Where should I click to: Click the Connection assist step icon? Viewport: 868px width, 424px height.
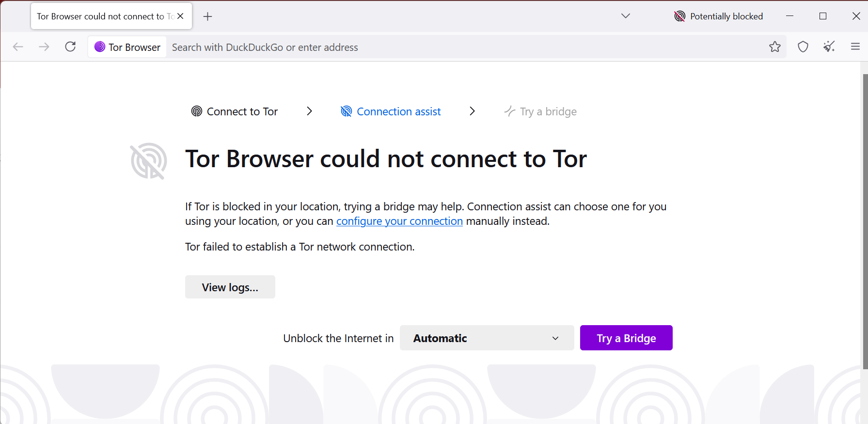(346, 111)
